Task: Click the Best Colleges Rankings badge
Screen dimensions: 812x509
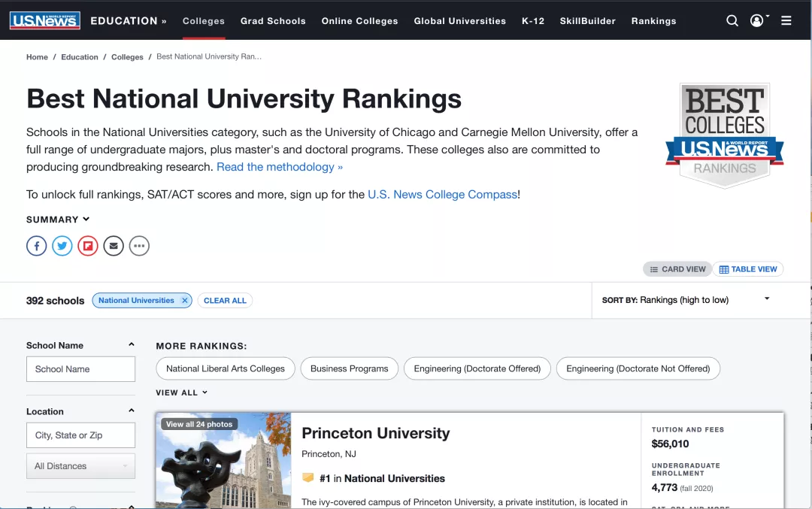Action: click(725, 135)
